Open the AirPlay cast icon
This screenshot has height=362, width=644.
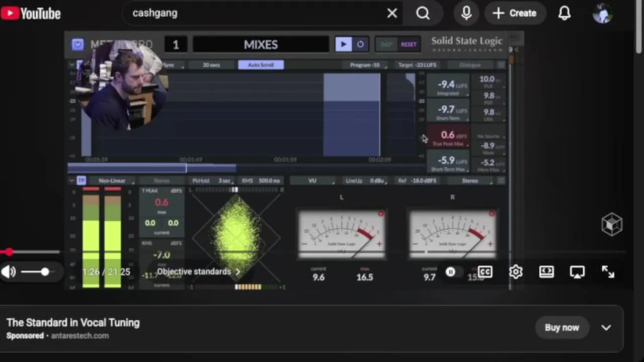577,272
